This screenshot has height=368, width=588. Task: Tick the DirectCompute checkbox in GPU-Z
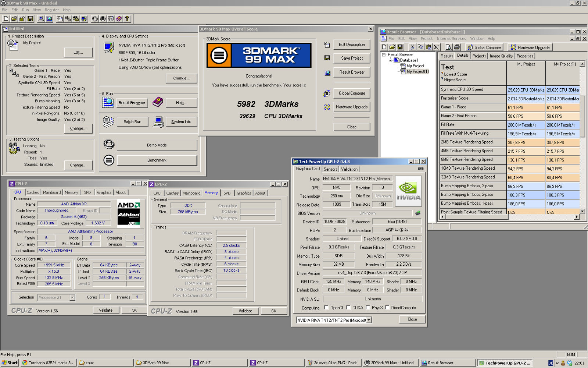pos(387,308)
